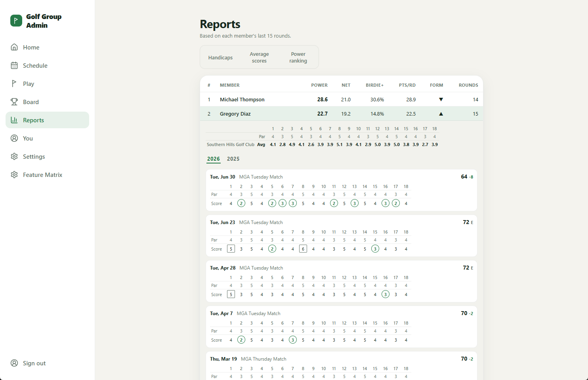Click the Board trophy icon
This screenshot has width=588, height=380.
coord(14,102)
